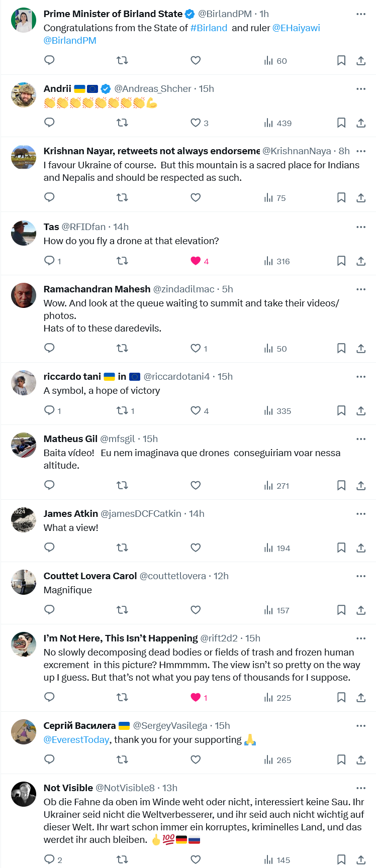376x868 pixels.
Task: Open more options for Сергій Василега's tweet
Action: tap(361, 726)
